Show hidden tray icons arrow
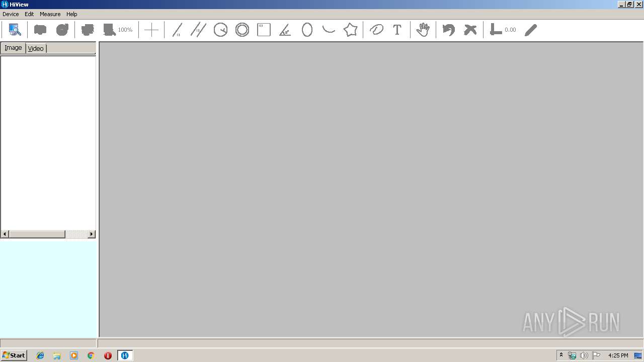Image resolution: width=644 pixels, height=362 pixels. 561,355
